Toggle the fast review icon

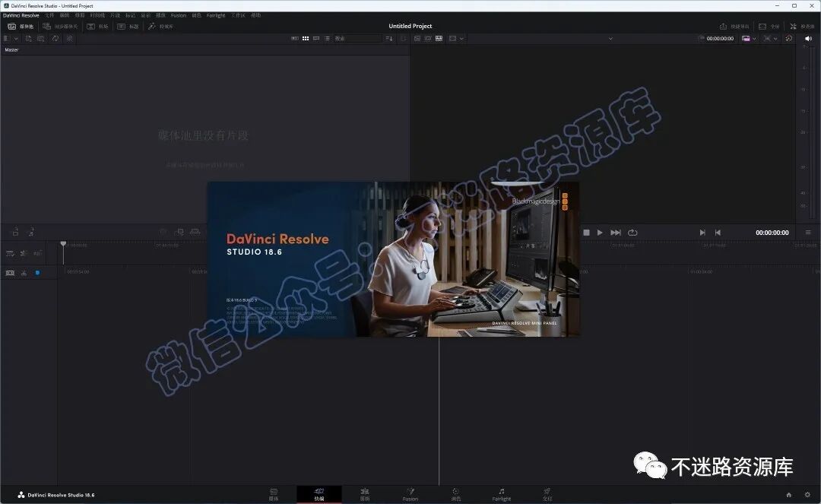789,39
